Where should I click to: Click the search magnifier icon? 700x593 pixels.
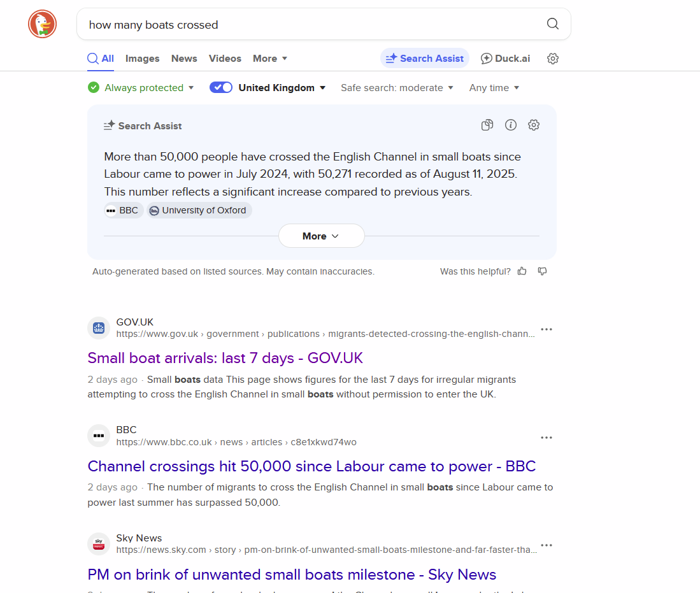tap(552, 24)
